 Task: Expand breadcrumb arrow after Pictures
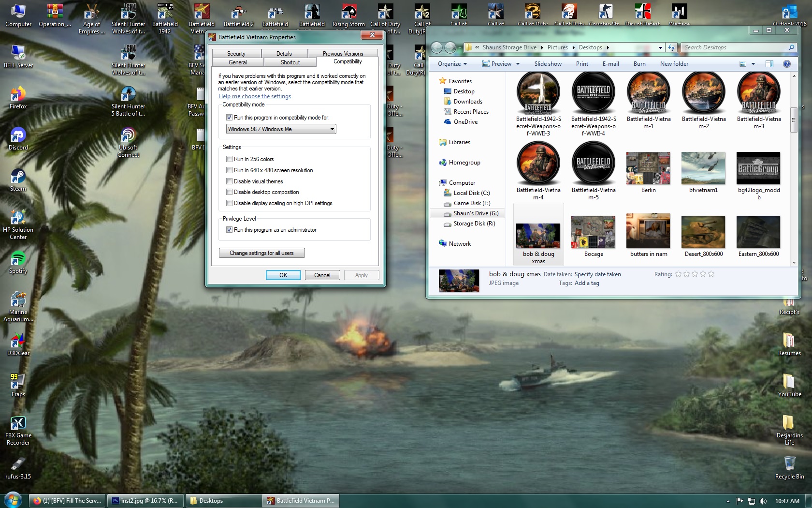[573, 47]
